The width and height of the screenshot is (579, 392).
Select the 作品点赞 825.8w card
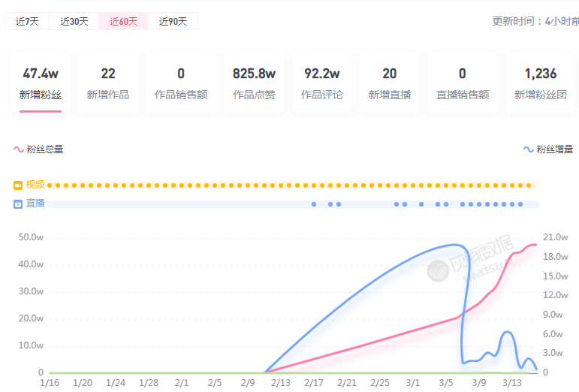[x=254, y=83]
